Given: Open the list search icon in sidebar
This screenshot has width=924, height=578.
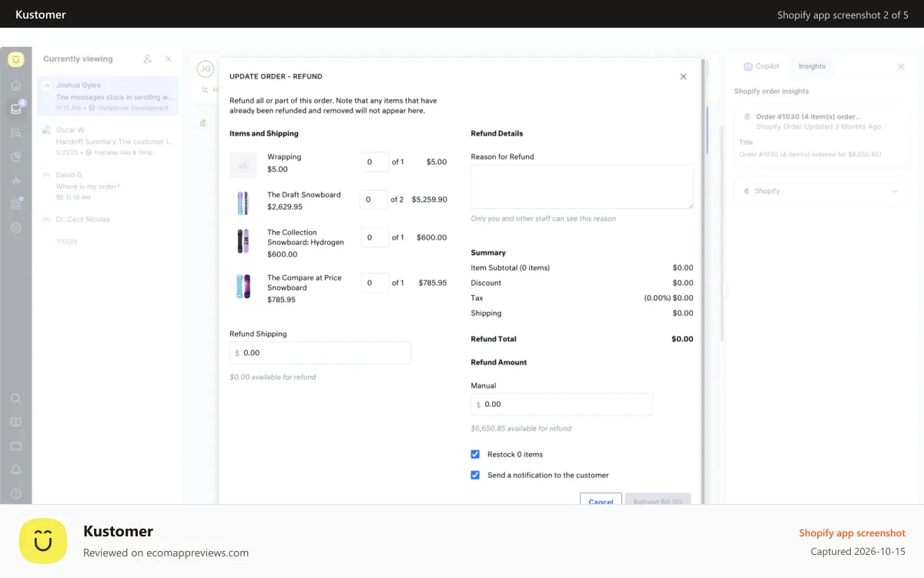Looking at the screenshot, I should coord(15,133).
